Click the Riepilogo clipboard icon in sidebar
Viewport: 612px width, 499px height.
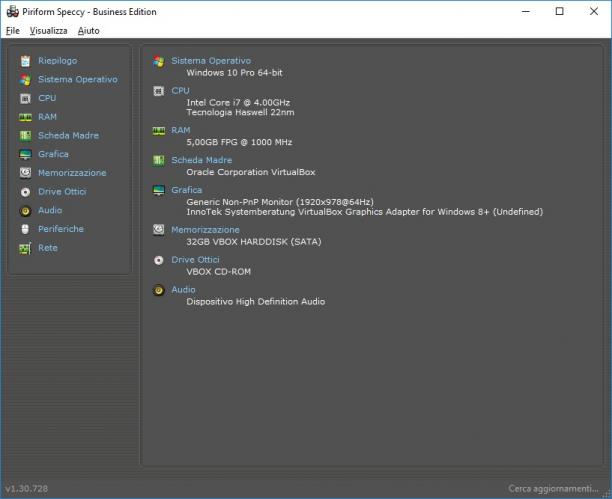(x=25, y=61)
